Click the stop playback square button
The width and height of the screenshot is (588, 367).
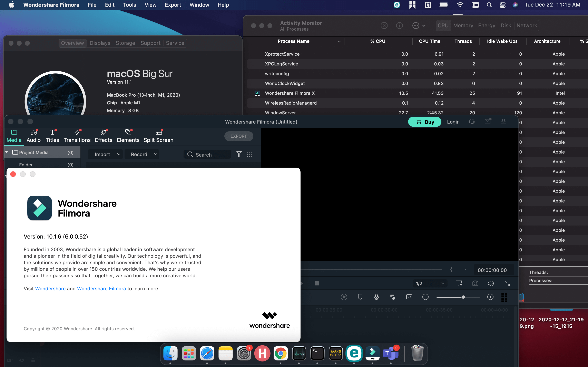click(x=316, y=283)
